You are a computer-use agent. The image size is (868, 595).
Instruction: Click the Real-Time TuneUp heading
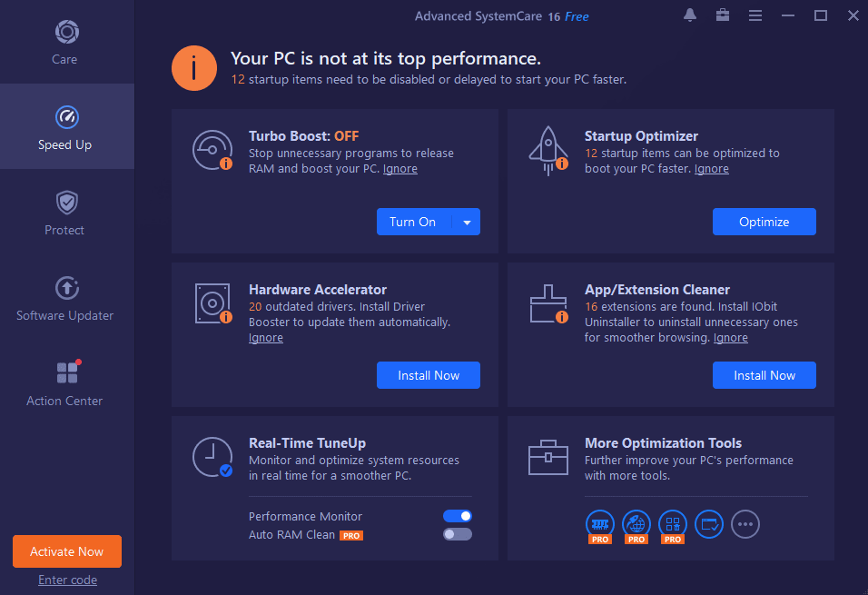pyautogui.click(x=307, y=443)
